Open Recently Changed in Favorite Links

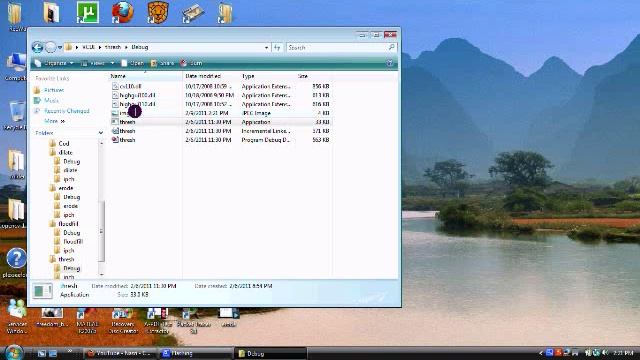pyautogui.click(x=62, y=111)
